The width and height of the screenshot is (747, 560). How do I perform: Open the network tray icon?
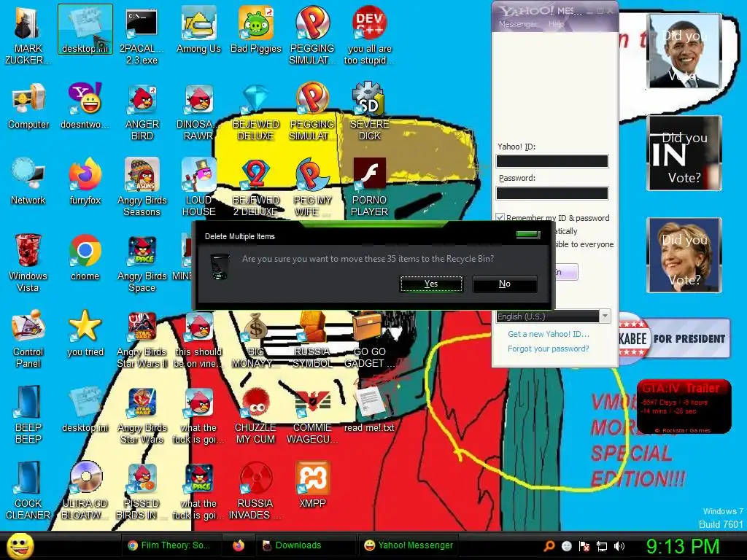602,546
